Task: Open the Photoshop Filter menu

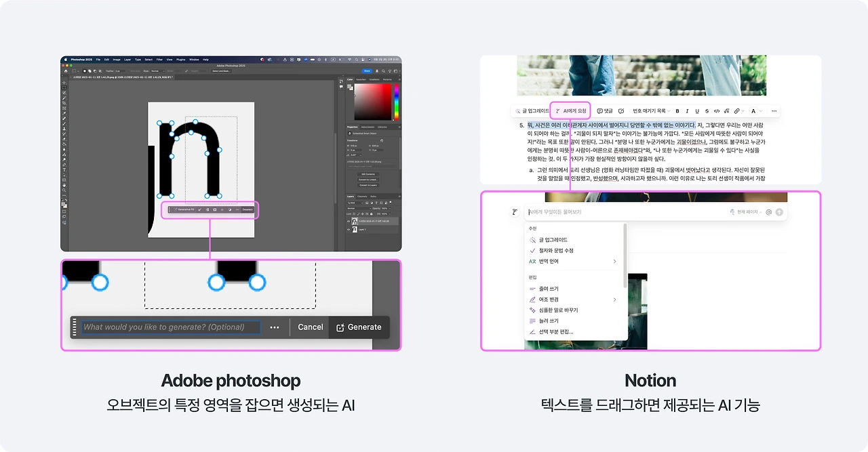Action: [x=159, y=60]
